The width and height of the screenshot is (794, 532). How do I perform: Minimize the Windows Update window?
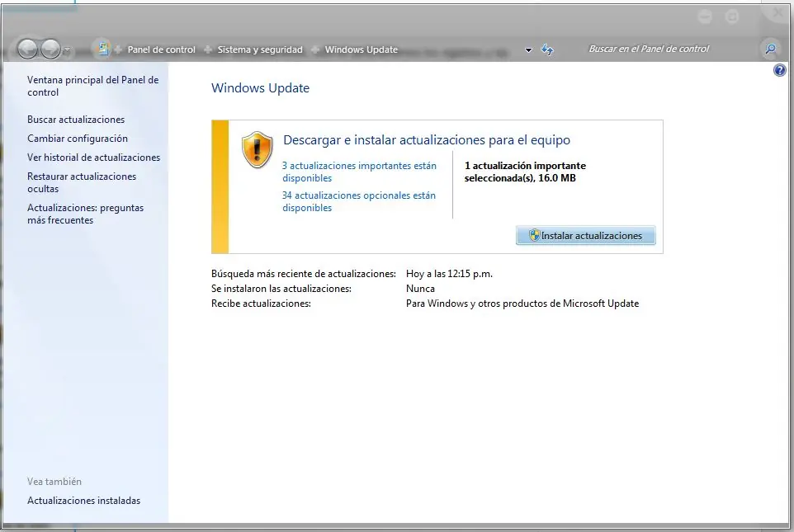[704, 16]
